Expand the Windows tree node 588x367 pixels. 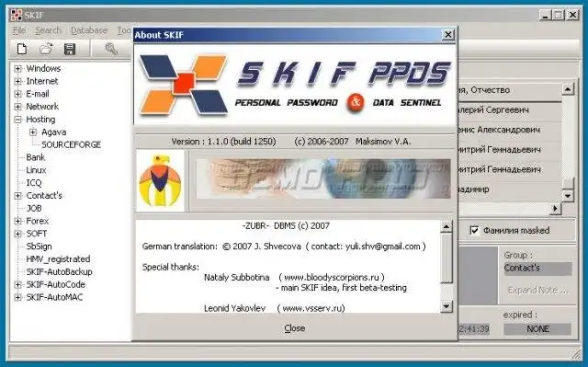coord(17,69)
